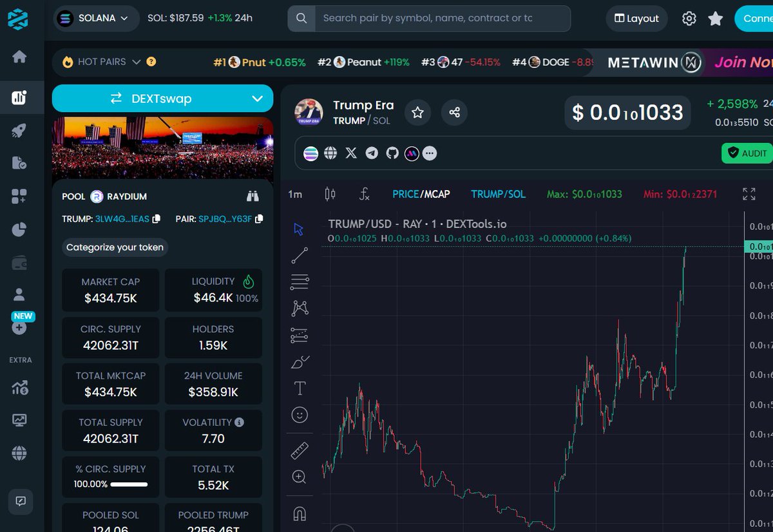Open the token's X (Twitter) link
The height and width of the screenshot is (532, 773).
click(x=351, y=153)
